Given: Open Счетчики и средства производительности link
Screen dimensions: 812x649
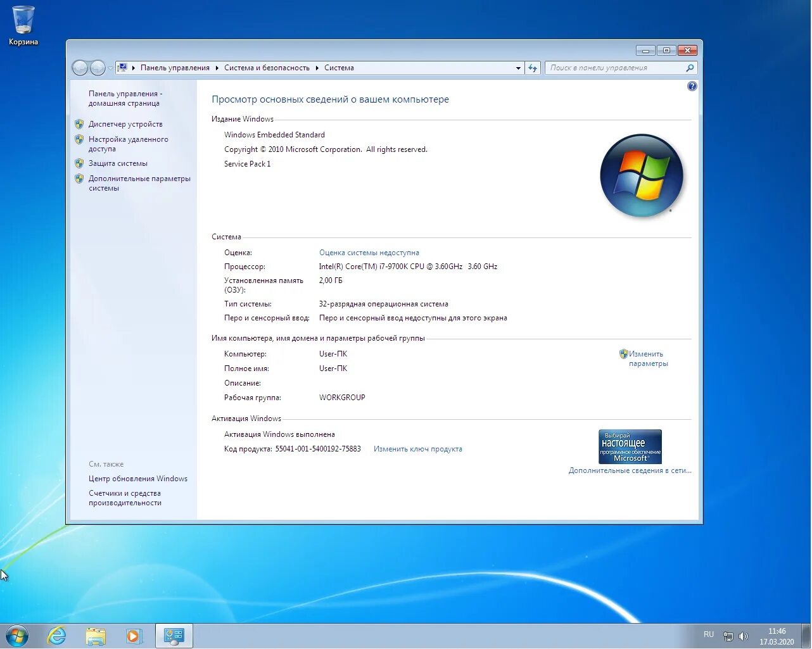Looking at the screenshot, I should 125,498.
